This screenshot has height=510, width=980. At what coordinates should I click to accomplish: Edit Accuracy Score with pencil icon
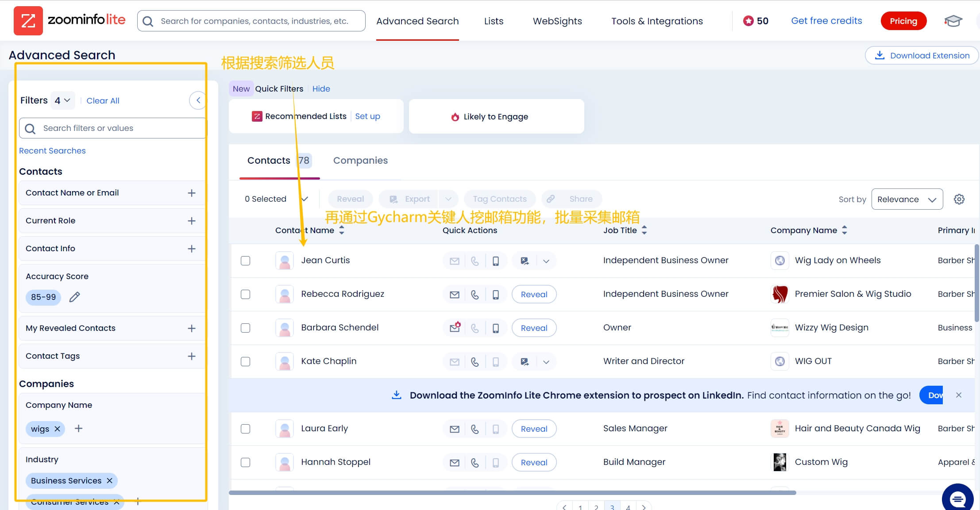pyautogui.click(x=74, y=297)
